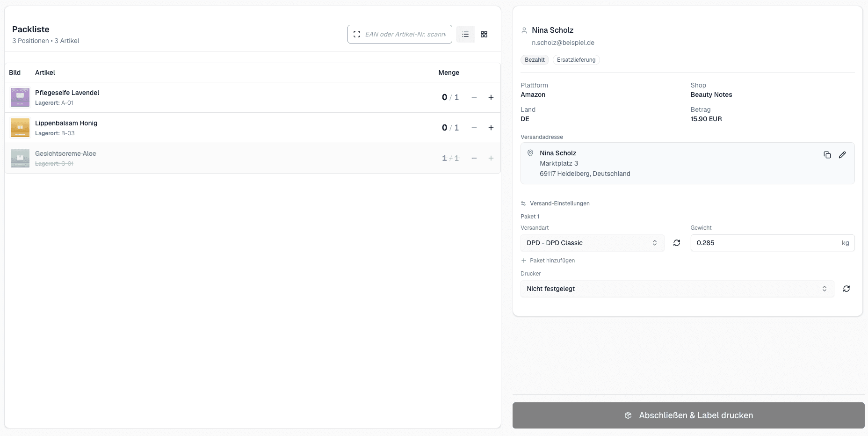Decrease quantity for Pflegeseife Lavendel
The height and width of the screenshot is (436, 868).
click(x=474, y=97)
